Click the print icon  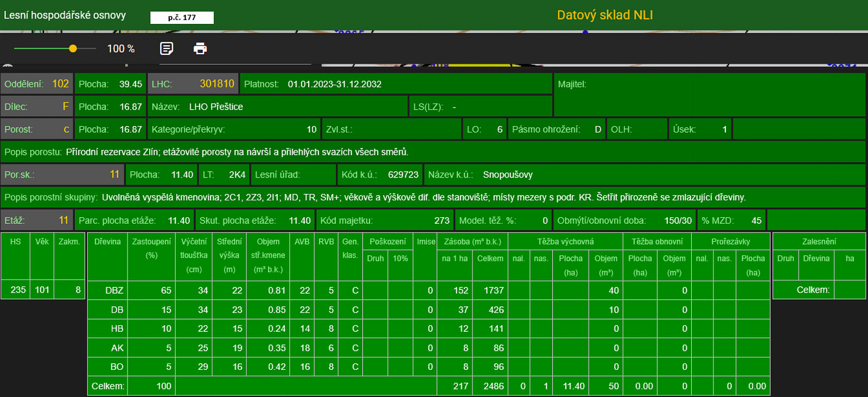[200, 49]
